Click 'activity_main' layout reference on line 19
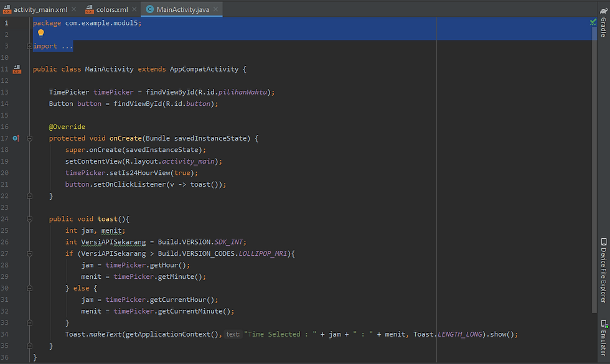The width and height of the screenshot is (610, 364). coord(188,161)
